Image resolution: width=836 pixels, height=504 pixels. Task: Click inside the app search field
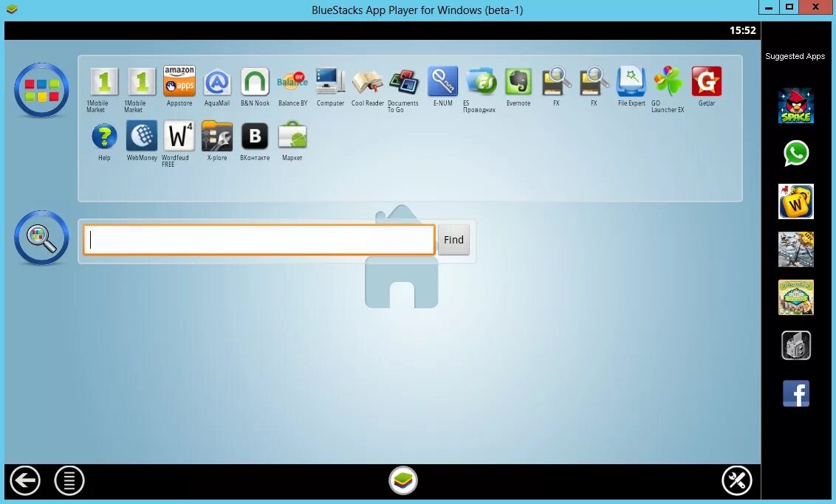click(x=259, y=240)
